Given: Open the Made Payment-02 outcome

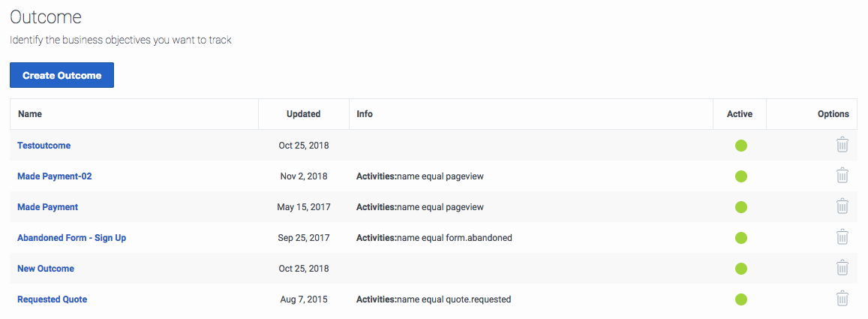Looking at the screenshot, I should pyautogui.click(x=54, y=176).
